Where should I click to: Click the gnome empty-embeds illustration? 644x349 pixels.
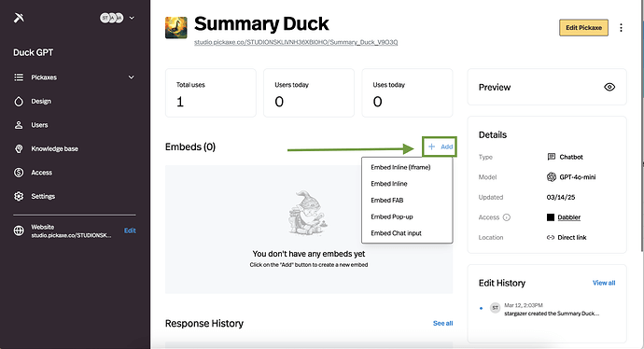(x=308, y=213)
